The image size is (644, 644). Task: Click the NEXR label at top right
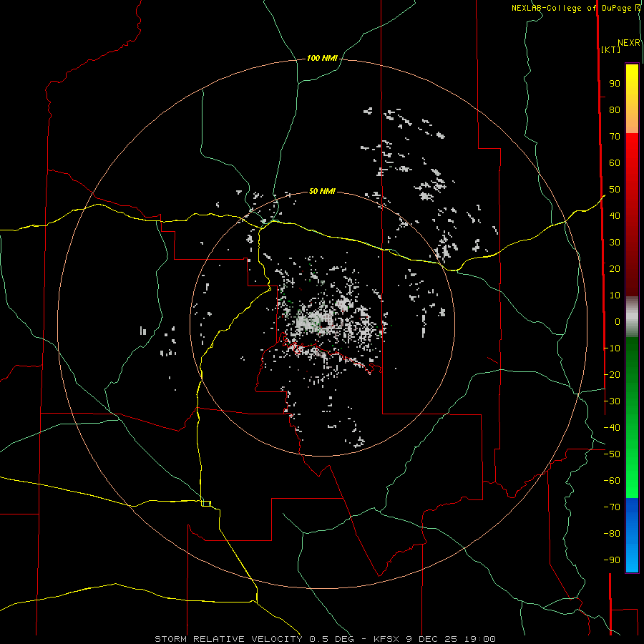pyautogui.click(x=629, y=43)
